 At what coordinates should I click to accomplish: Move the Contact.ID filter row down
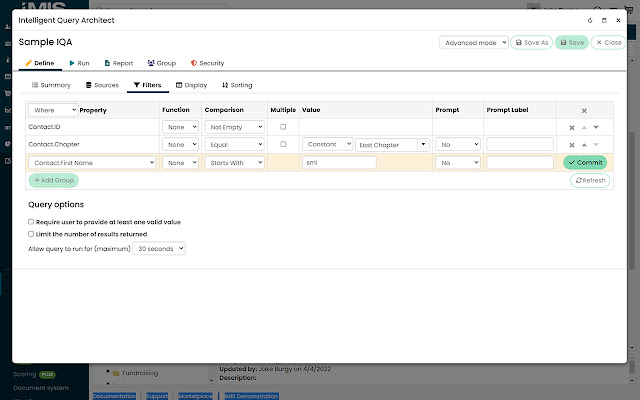[x=596, y=127]
